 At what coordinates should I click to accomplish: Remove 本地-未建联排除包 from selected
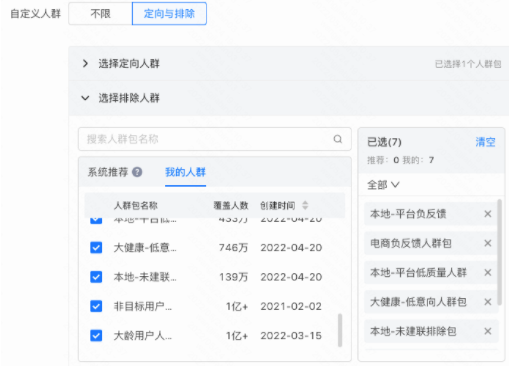click(x=488, y=331)
